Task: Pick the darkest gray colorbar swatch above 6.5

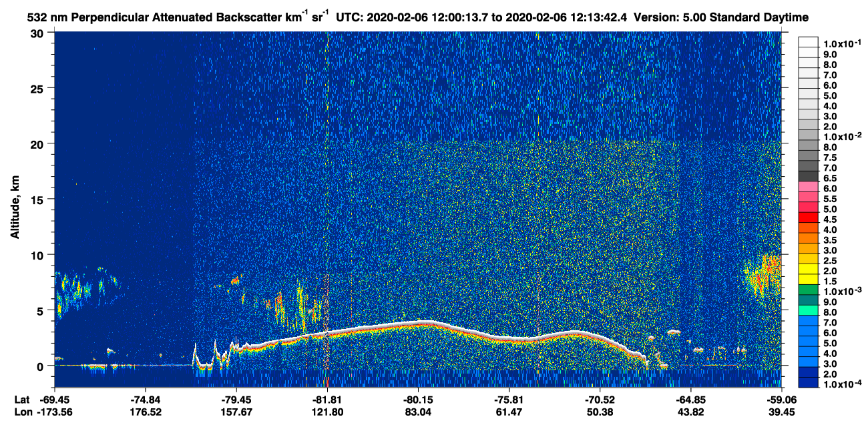Action: click(808, 175)
